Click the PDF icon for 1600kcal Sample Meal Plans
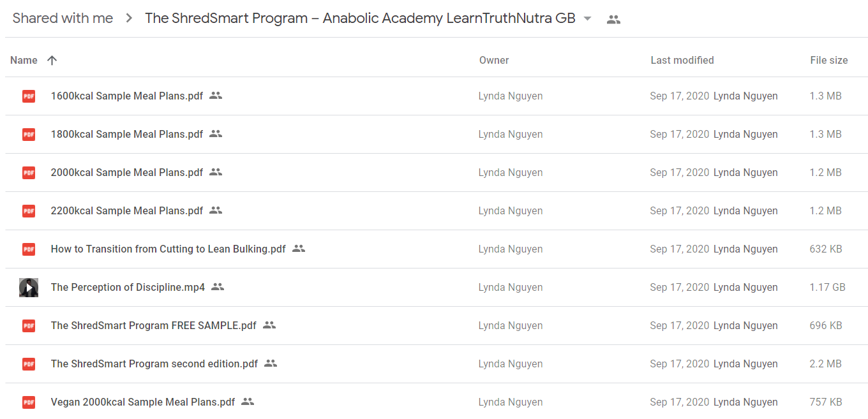Viewport: 868px width, 419px height. pos(29,96)
